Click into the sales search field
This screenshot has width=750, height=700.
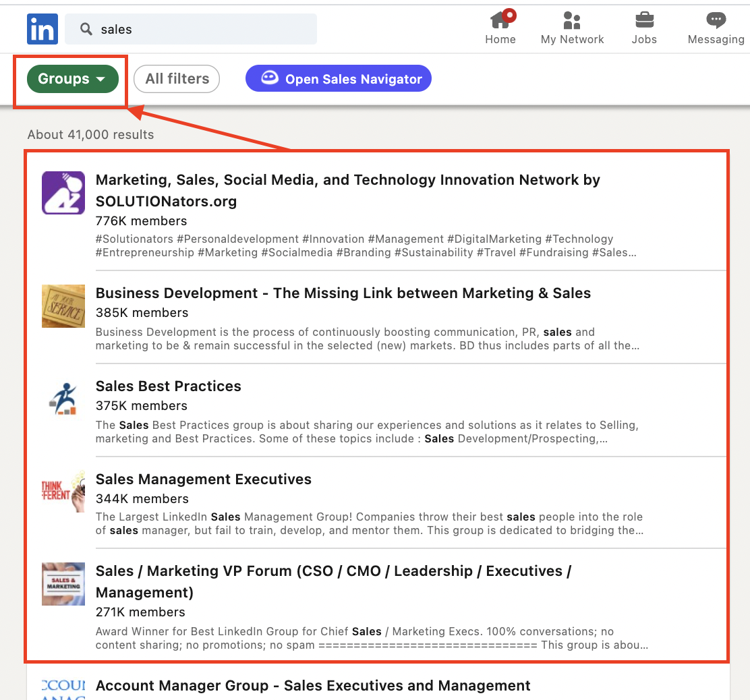(x=191, y=29)
